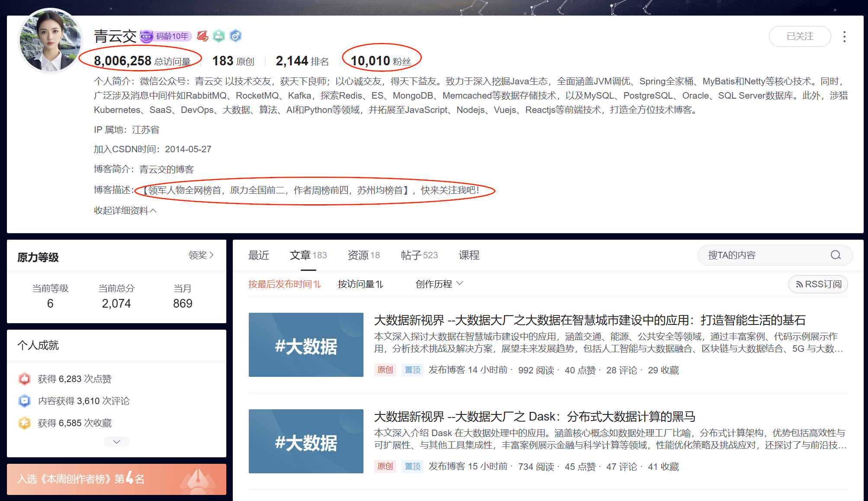Viewport: 868px width, 501px height.
Task: Click the red feather writing badge
Action: 203,36
